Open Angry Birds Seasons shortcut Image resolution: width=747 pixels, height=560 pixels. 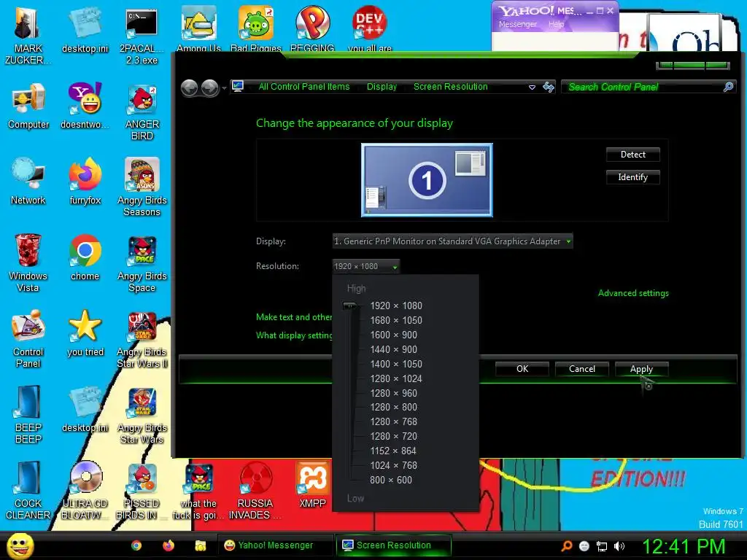[x=142, y=187]
